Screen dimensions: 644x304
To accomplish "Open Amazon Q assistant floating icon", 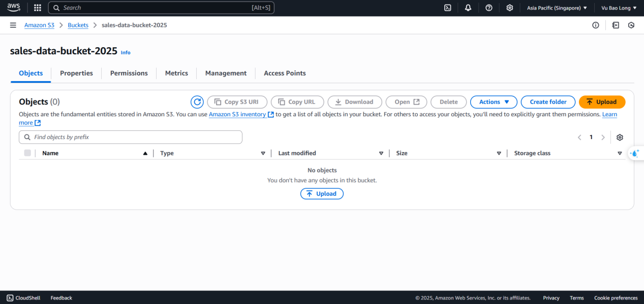I will [x=634, y=153].
